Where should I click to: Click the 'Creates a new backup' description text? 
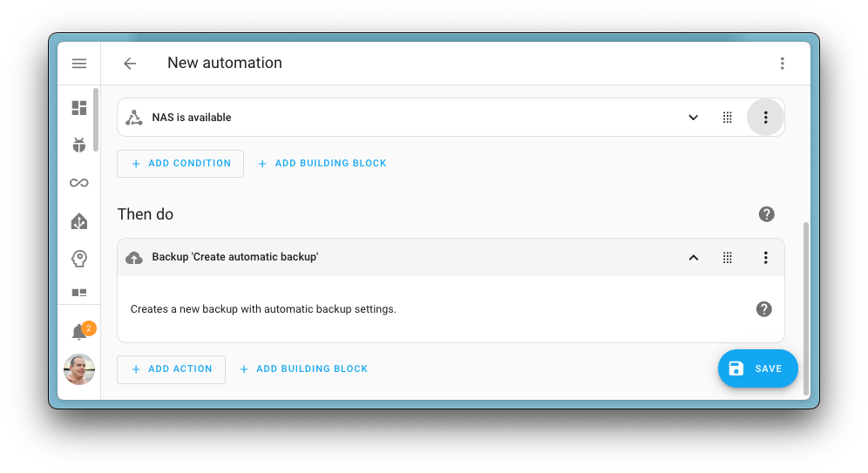pos(263,309)
